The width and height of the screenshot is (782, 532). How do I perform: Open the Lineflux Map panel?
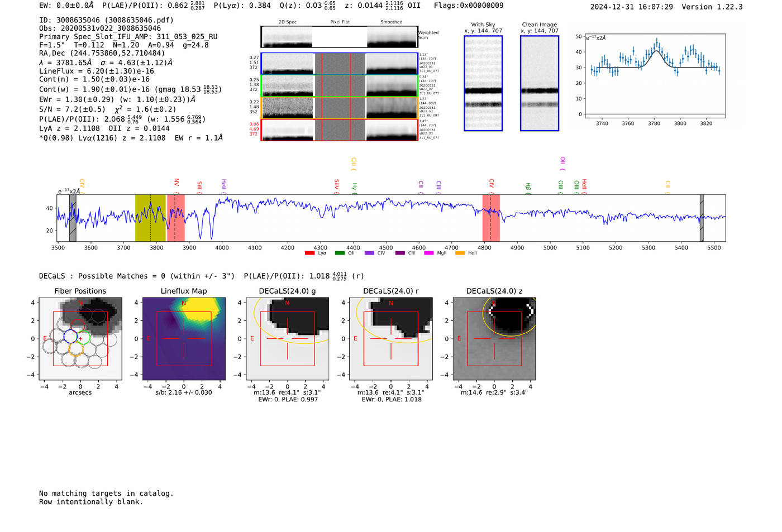[184, 339]
